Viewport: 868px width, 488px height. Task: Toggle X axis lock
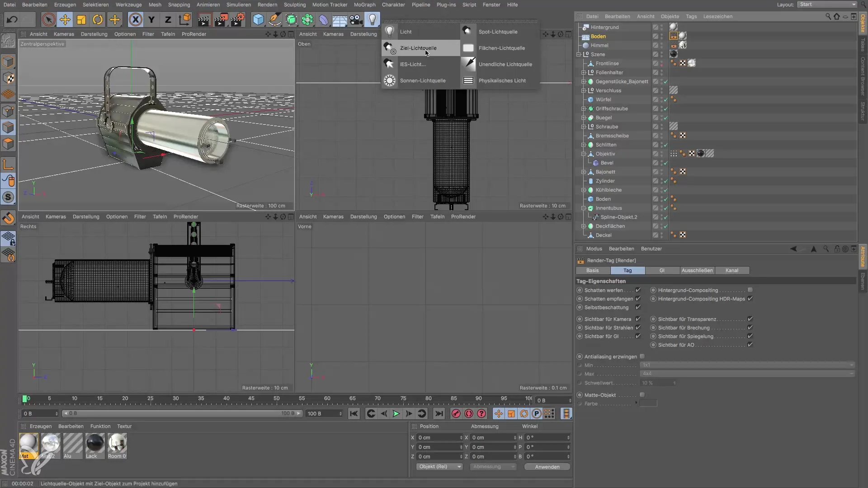(135, 20)
